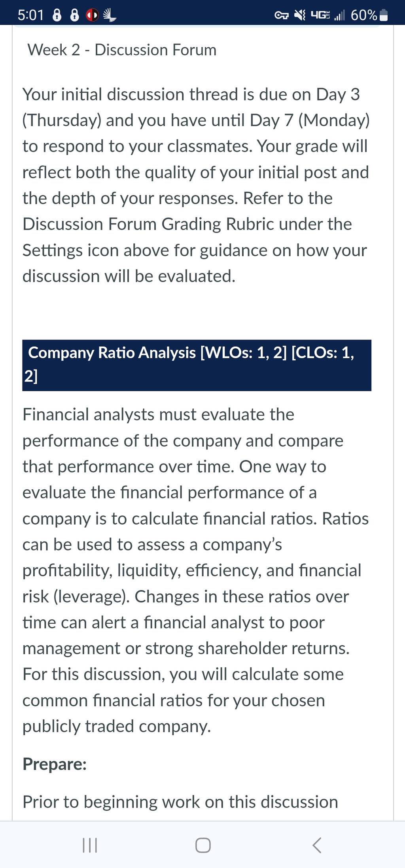Tap the Prepare: heading
The width and height of the screenshot is (405, 868).
(x=55, y=764)
